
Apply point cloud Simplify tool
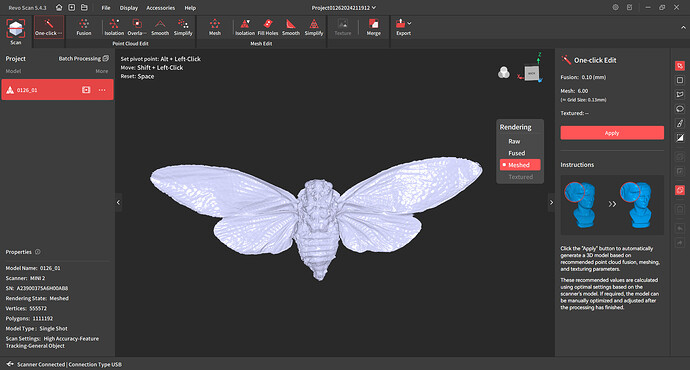click(183, 27)
